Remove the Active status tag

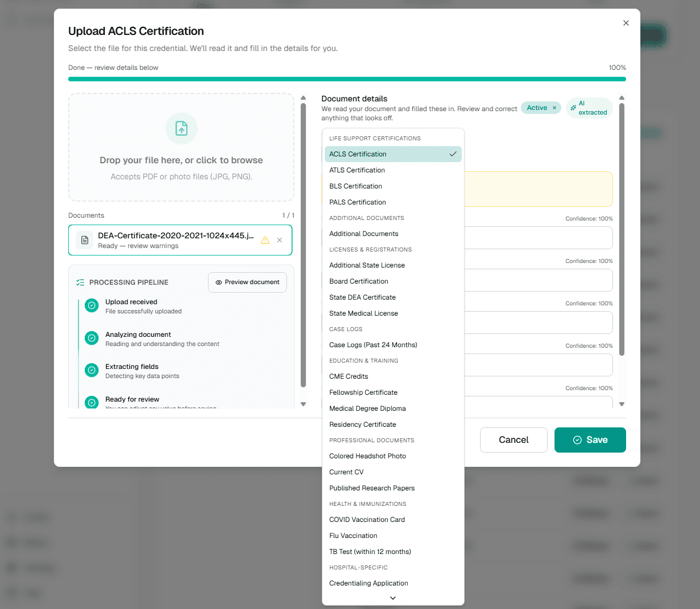554,108
